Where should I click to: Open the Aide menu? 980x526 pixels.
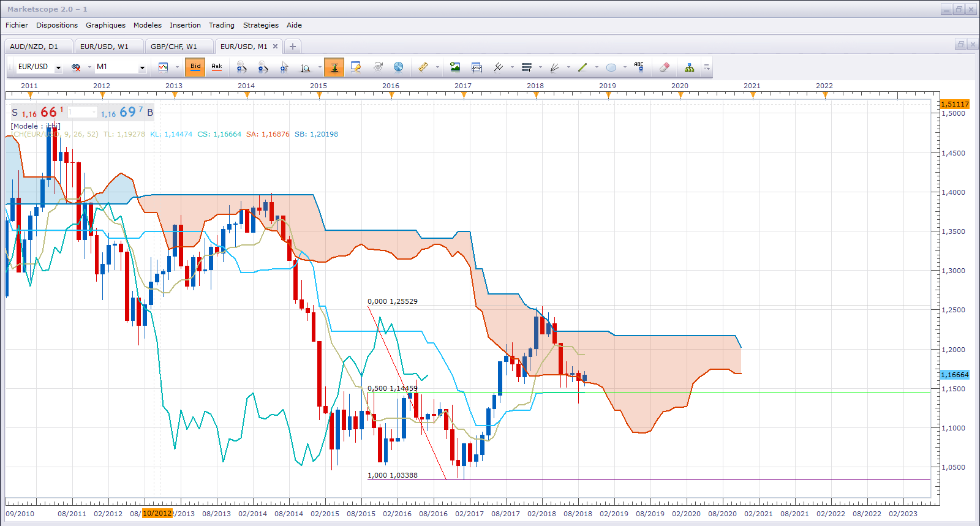[295, 25]
